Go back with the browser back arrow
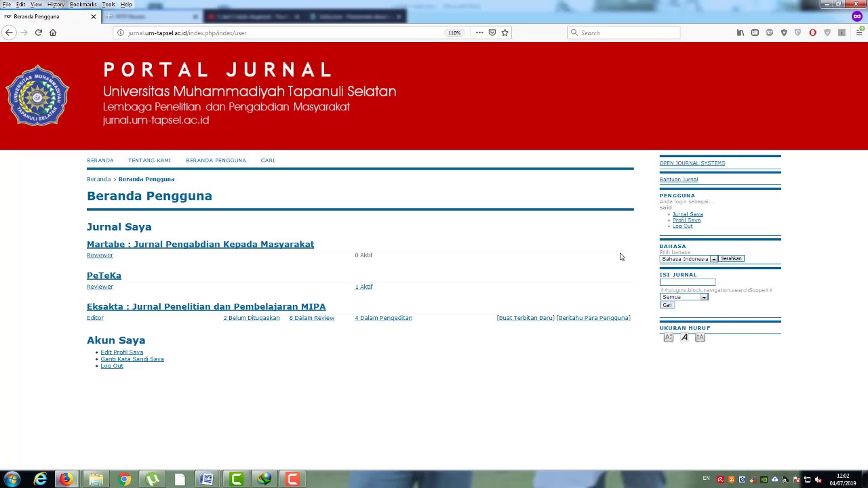Viewport: 868px width, 488px height. pos(9,33)
